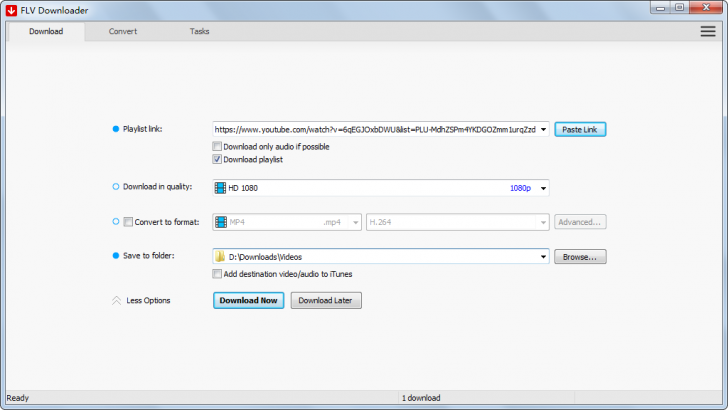Check Add destination video/audio to iTunes
The height and width of the screenshot is (410, 728).
(x=217, y=274)
